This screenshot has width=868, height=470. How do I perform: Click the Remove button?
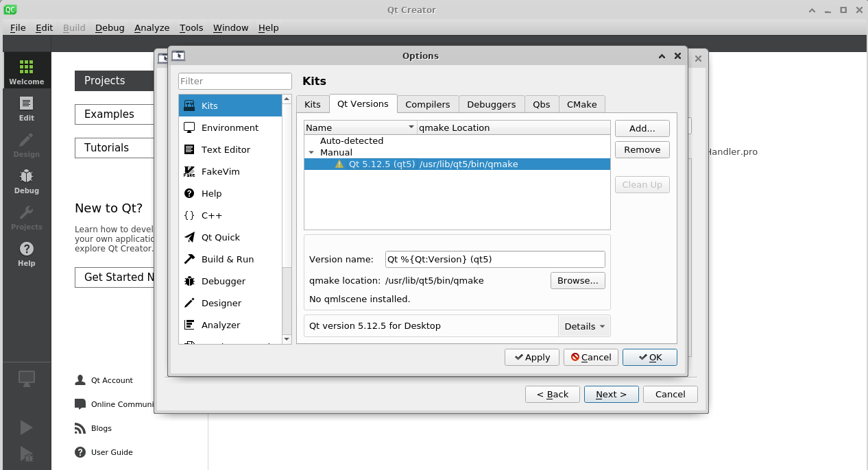pos(642,150)
